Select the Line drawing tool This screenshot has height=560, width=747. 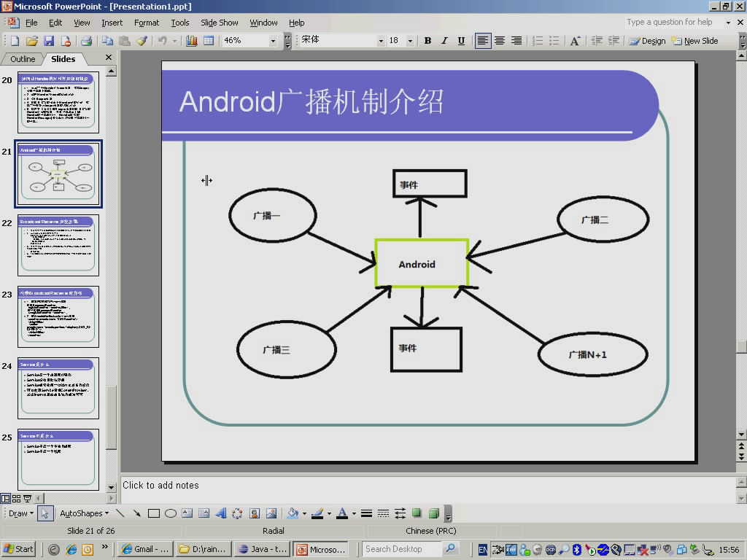click(x=120, y=513)
